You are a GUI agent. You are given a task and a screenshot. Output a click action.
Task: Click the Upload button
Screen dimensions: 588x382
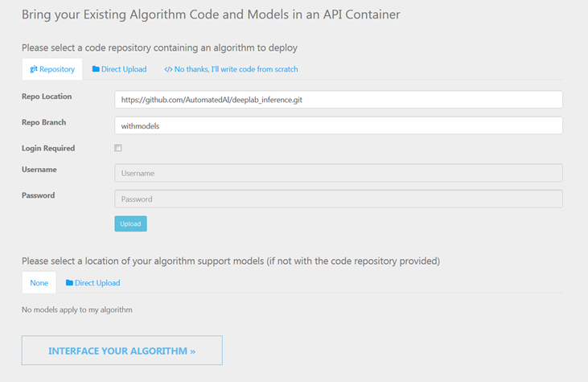130,224
